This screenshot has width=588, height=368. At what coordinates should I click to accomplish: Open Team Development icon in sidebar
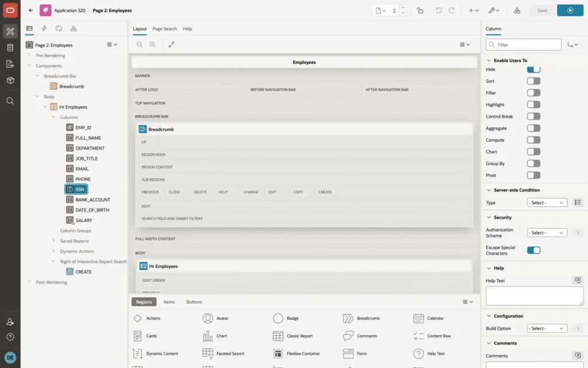[10, 64]
